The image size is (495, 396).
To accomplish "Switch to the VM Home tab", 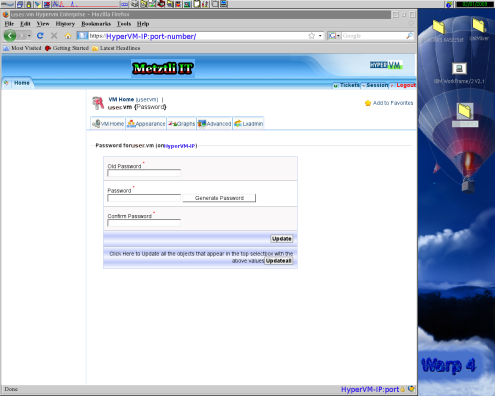I will point(108,124).
